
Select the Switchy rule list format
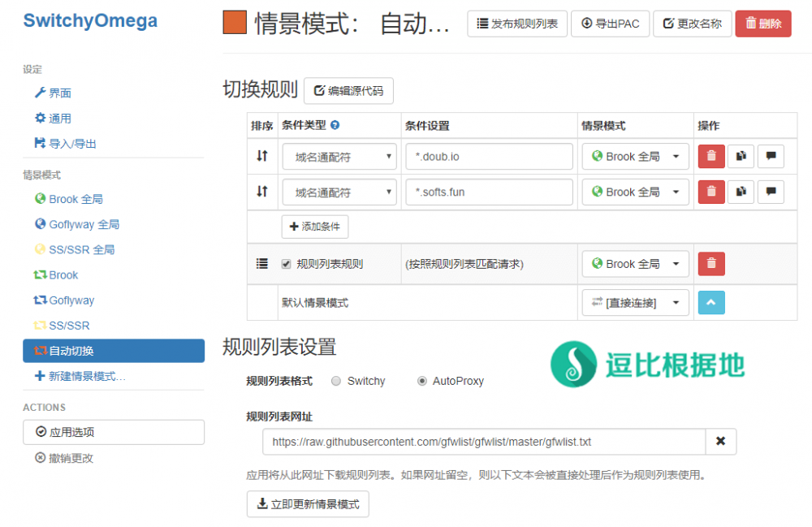[336, 381]
